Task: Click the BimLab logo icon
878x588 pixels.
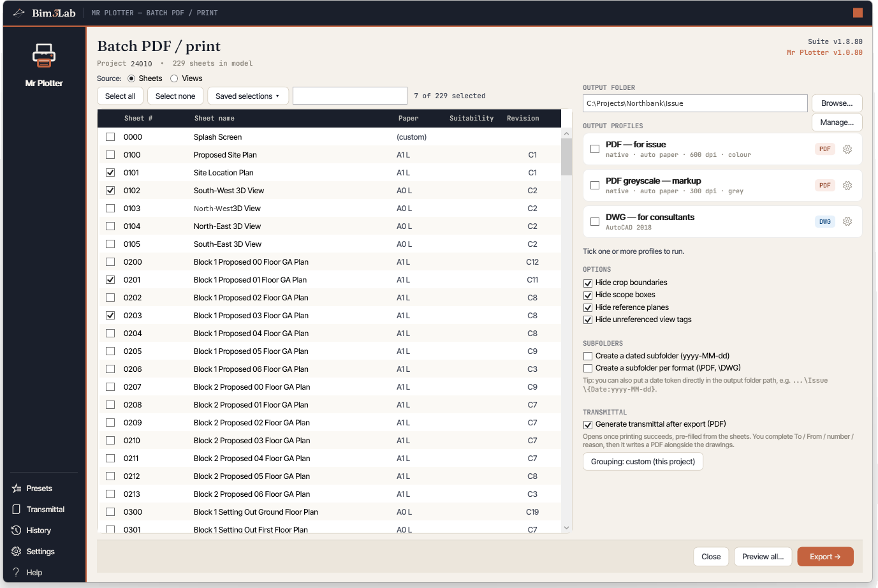Action: (19, 13)
